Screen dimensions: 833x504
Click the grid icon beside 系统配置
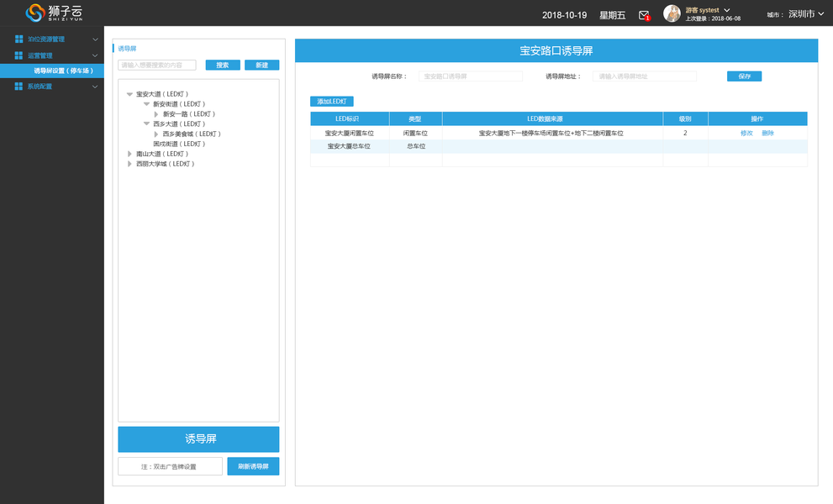(19, 86)
